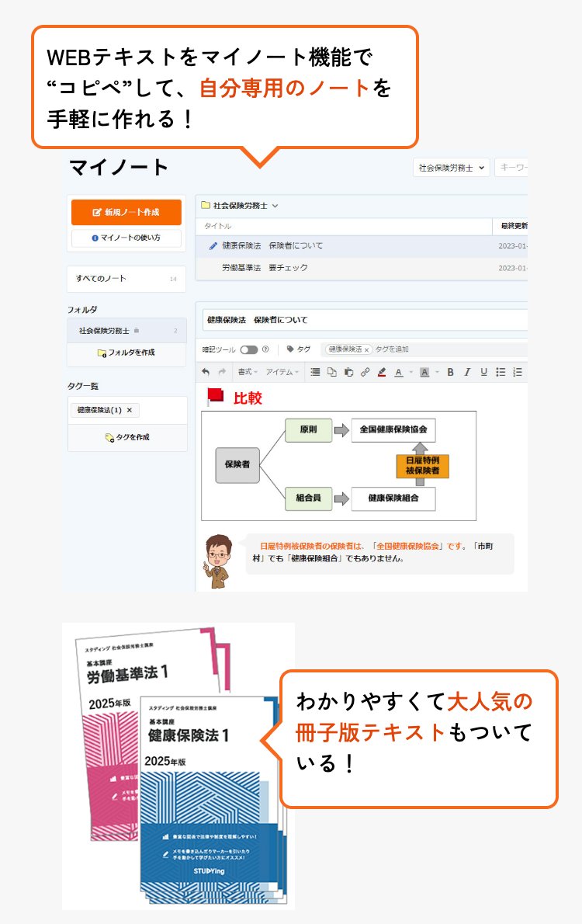Click the teacher character avatar
The height and width of the screenshot is (924, 582).
(x=218, y=561)
